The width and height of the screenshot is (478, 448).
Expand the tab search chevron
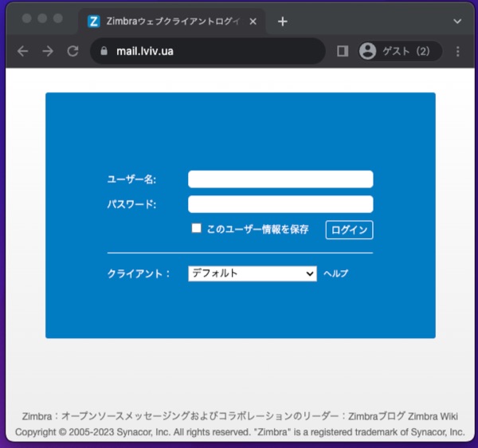click(x=457, y=22)
